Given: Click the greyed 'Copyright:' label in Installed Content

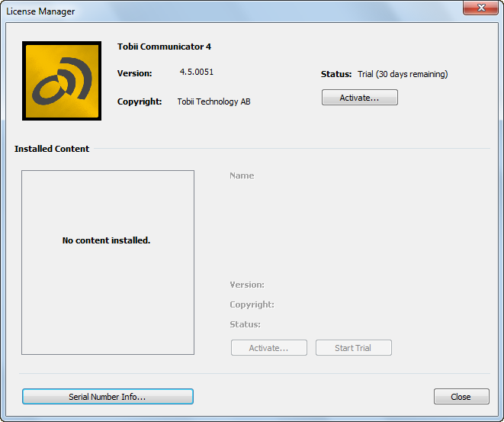Looking at the screenshot, I should (252, 304).
